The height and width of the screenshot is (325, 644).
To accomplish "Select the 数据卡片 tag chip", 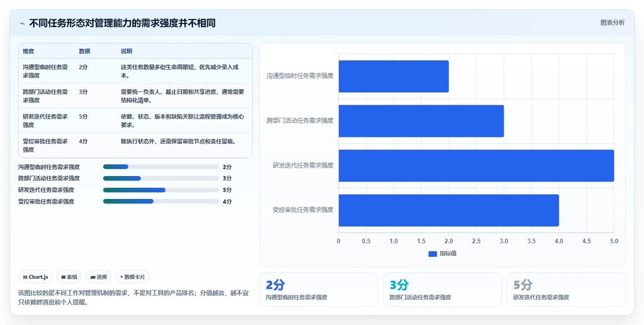I will [132, 277].
